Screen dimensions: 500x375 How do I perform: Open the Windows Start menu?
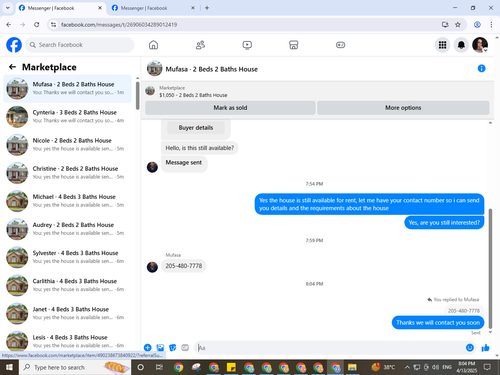(9, 367)
